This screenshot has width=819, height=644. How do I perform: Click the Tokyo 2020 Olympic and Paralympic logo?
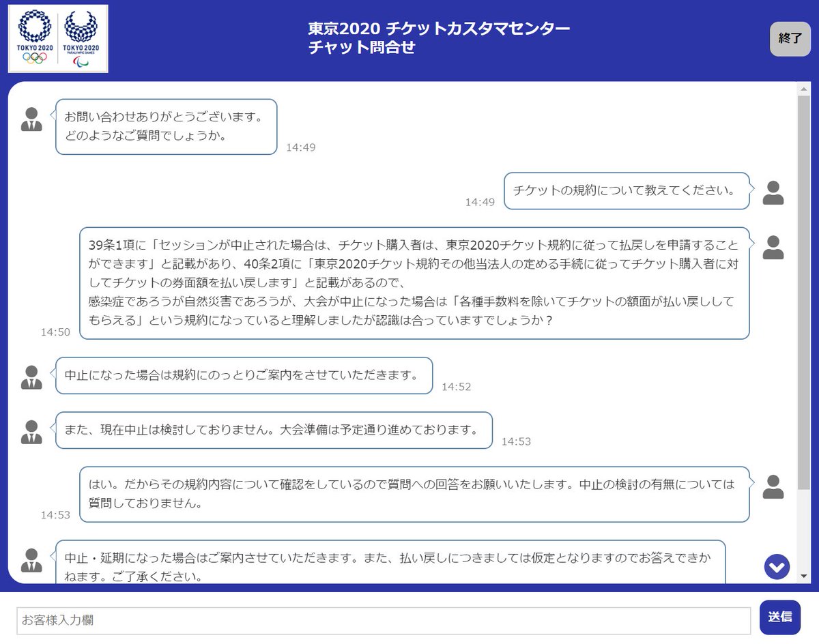click(58, 38)
